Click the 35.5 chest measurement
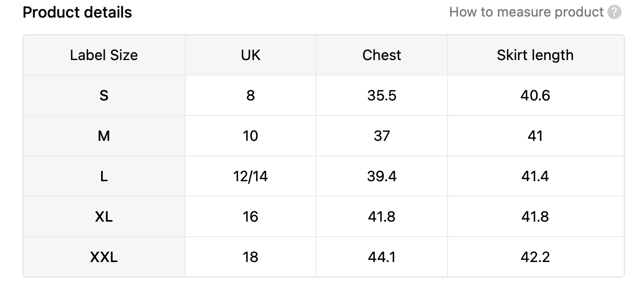Screen dimensions: 644x290 click(x=382, y=95)
